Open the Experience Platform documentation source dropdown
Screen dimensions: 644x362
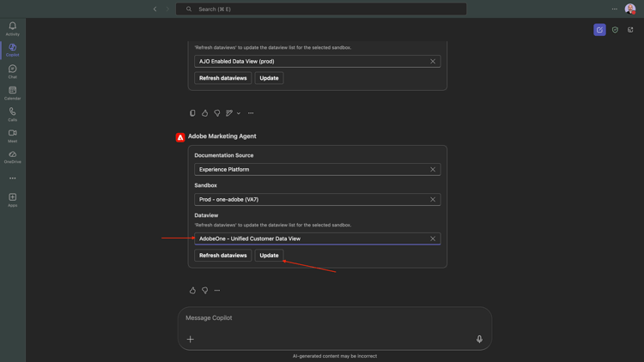tap(318, 169)
